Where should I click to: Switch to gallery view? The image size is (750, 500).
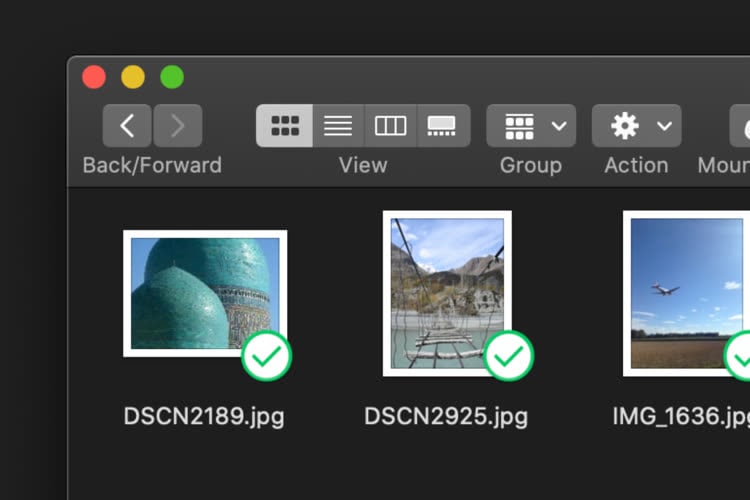(444, 126)
